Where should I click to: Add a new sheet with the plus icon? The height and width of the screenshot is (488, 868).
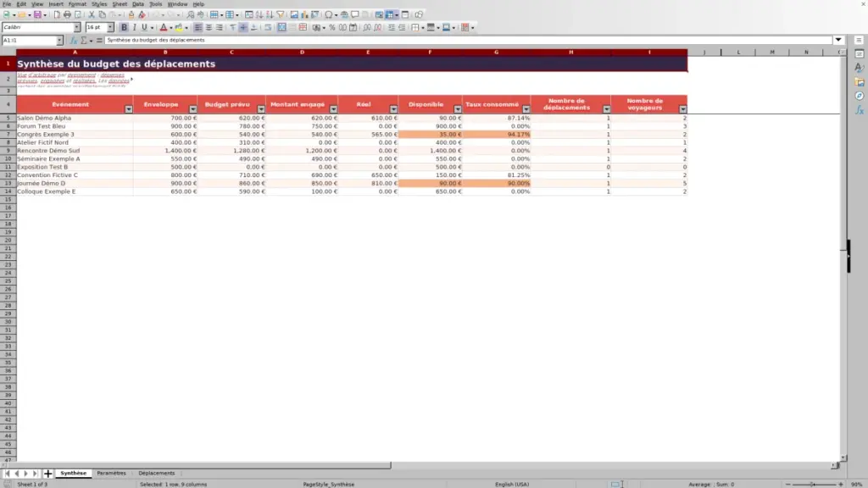(48, 474)
